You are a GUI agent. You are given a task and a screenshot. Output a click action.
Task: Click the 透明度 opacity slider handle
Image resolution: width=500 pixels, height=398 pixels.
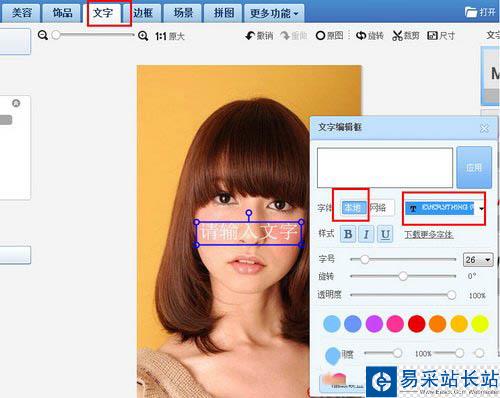[x=451, y=295]
